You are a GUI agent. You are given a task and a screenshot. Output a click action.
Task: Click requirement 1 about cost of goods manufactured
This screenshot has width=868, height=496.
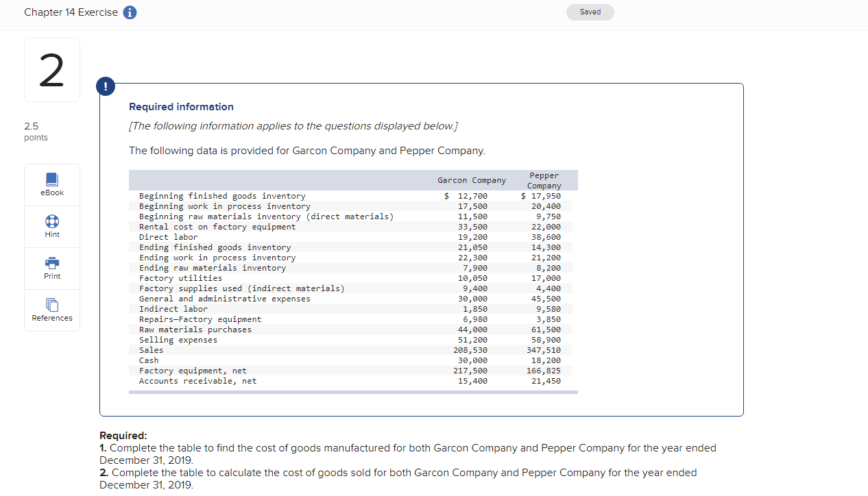coord(408,454)
